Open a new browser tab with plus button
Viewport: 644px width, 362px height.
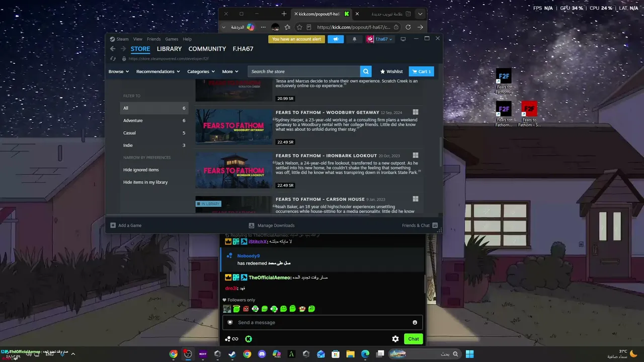click(284, 14)
